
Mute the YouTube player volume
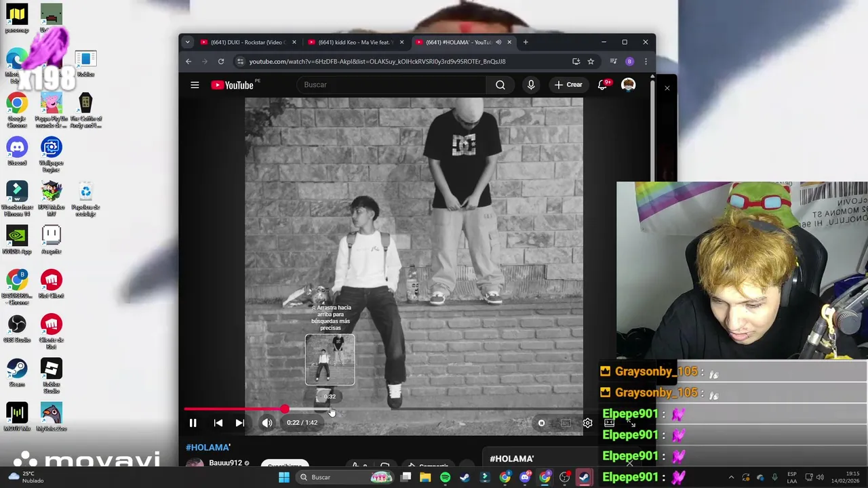tap(267, 423)
